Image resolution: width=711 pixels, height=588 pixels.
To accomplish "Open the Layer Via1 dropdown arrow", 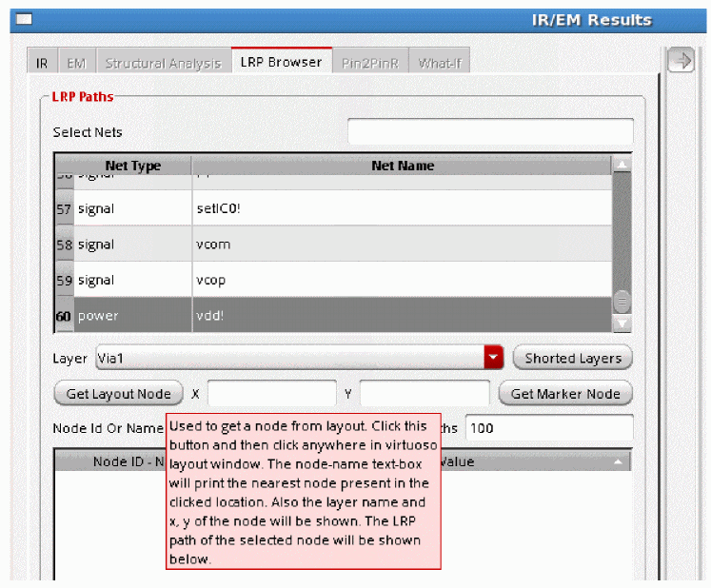I will point(493,358).
